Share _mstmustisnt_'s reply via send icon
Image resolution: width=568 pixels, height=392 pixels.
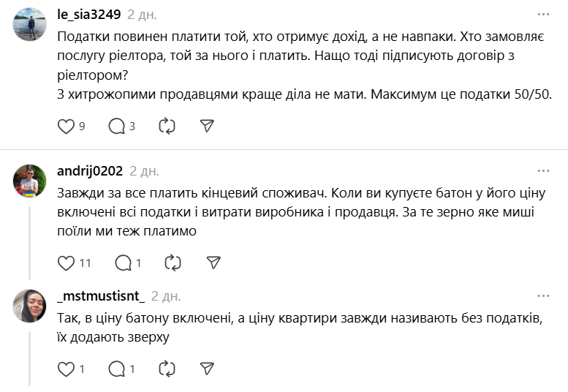coord(207,369)
